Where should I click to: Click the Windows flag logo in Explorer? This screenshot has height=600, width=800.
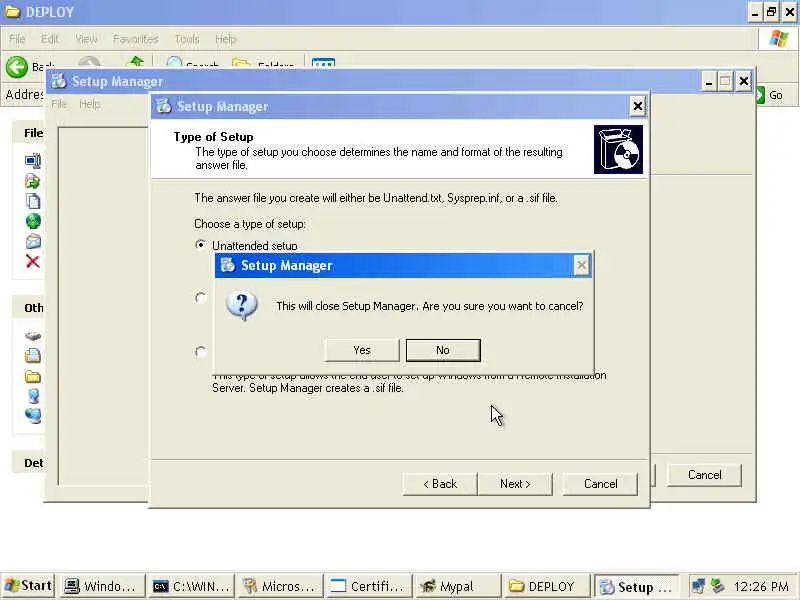pos(779,39)
